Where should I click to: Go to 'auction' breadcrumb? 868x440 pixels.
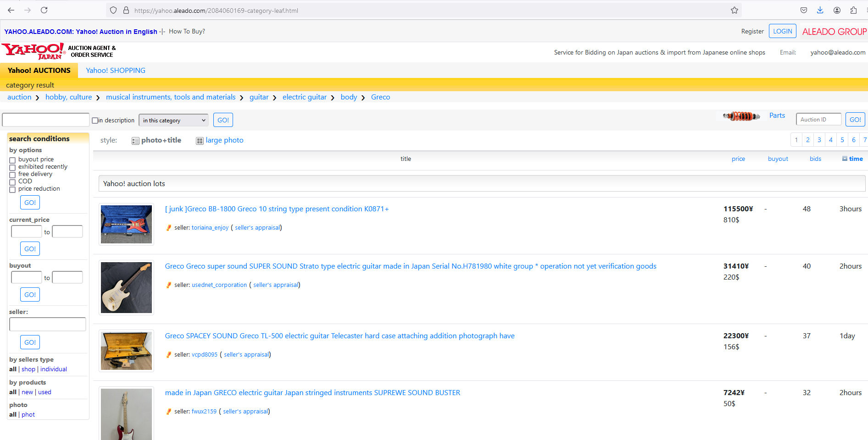click(x=19, y=97)
